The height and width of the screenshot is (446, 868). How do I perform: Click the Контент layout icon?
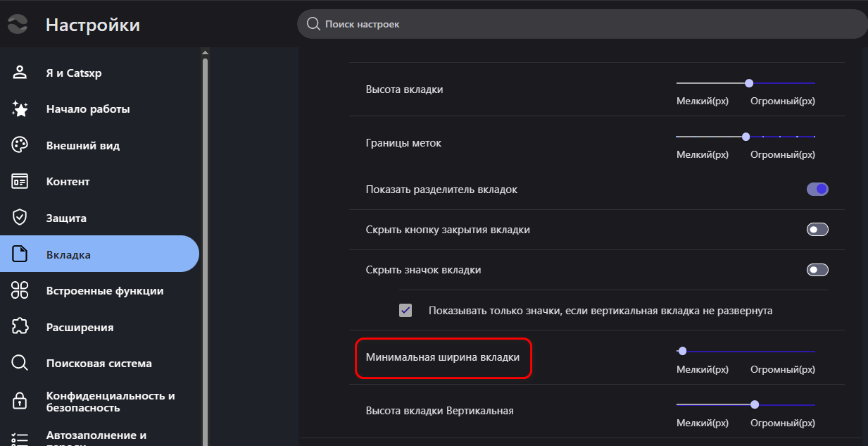20,181
